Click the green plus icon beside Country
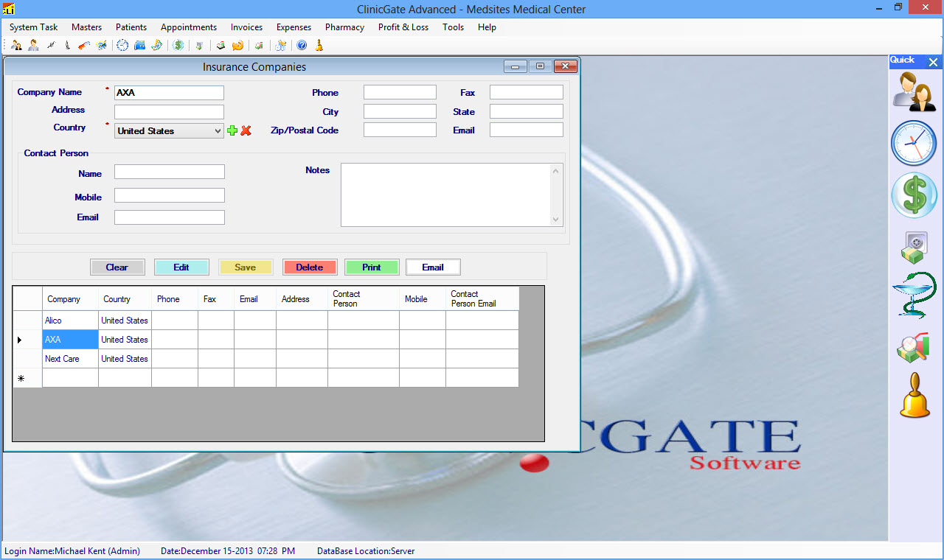The width and height of the screenshot is (944, 560). (x=232, y=130)
